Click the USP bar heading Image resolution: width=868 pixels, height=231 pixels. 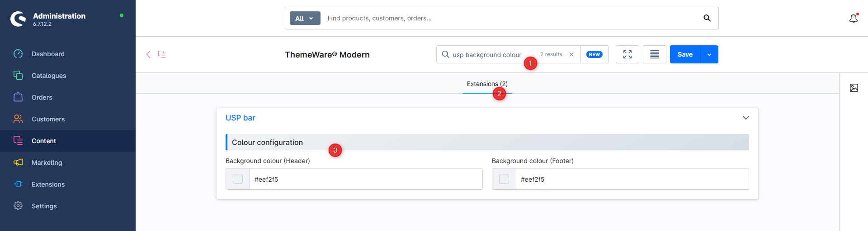[x=241, y=118]
